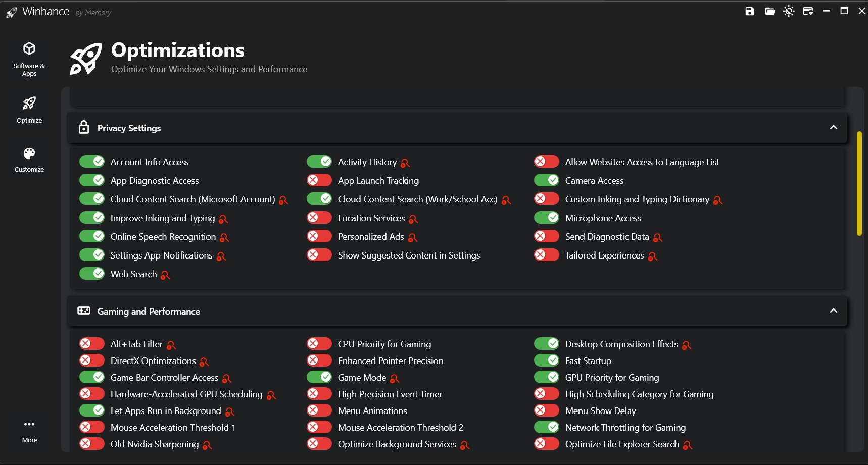Toggle the light/dark theme icon
This screenshot has width=868, height=465.
789,11
